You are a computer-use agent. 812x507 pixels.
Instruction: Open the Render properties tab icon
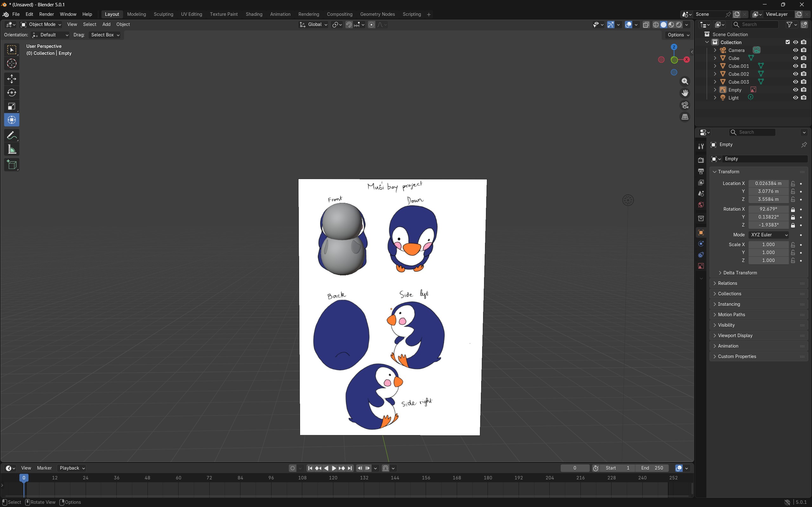(701, 160)
